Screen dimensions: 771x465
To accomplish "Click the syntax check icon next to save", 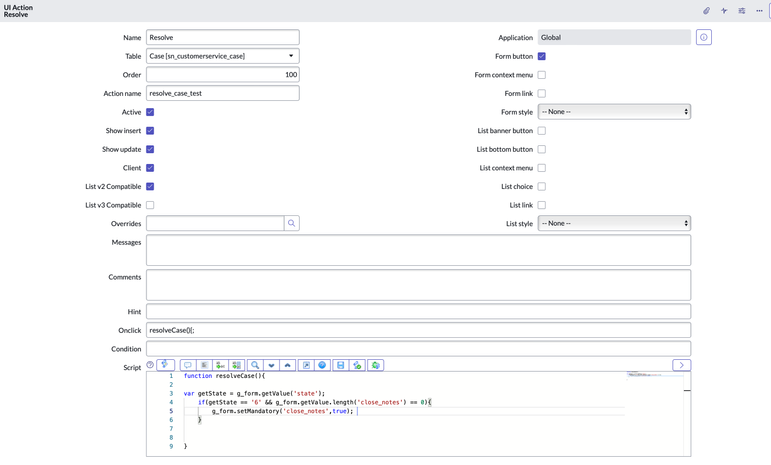I will click(x=357, y=365).
